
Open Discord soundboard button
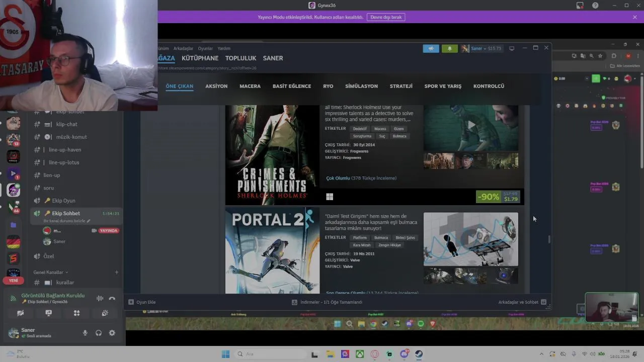pos(105,313)
